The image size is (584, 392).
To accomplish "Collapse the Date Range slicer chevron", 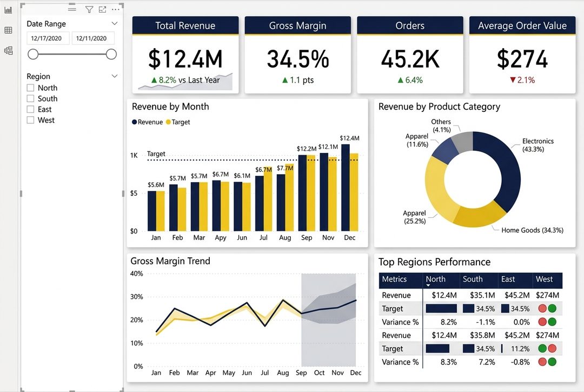I will [x=114, y=23].
